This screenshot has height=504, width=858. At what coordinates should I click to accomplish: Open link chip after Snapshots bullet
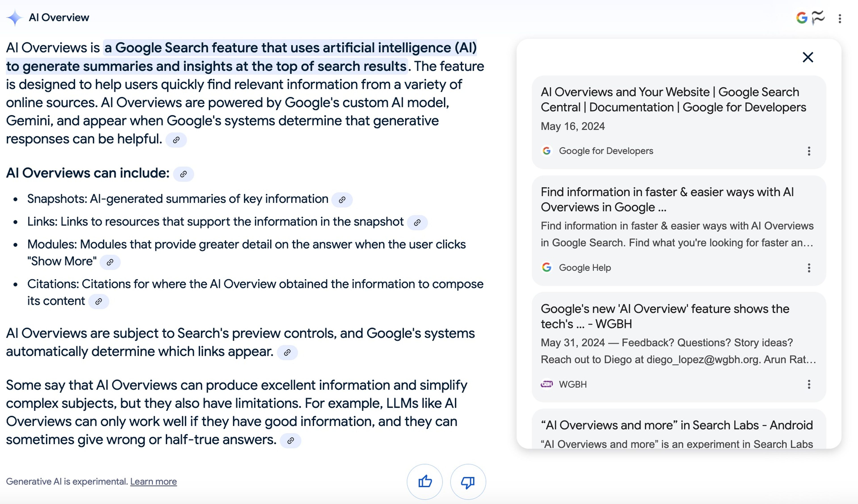click(x=342, y=200)
